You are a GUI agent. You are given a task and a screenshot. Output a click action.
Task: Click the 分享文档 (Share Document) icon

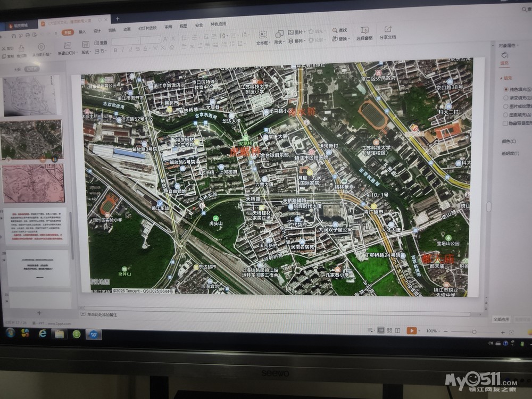[388, 29]
